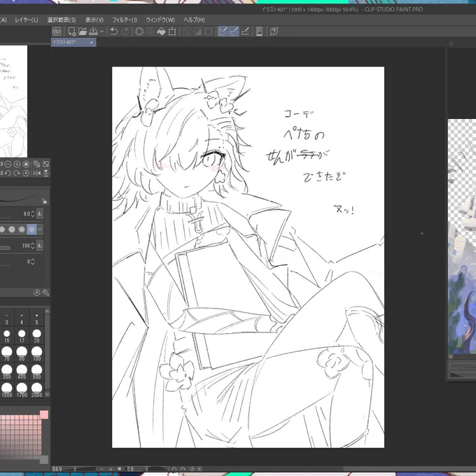This screenshot has height=476, width=476.
Task: Click Navigator reset rotation icon
Action: (26, 173)
